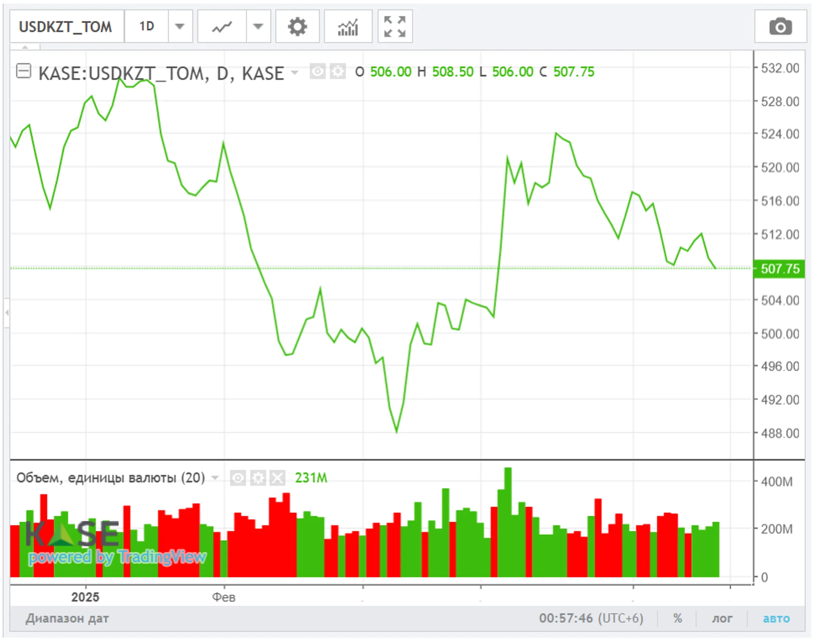Screen dimensions: 818x644
Task: Open dropdown next to KASE series title
Action: click(295, 72)
